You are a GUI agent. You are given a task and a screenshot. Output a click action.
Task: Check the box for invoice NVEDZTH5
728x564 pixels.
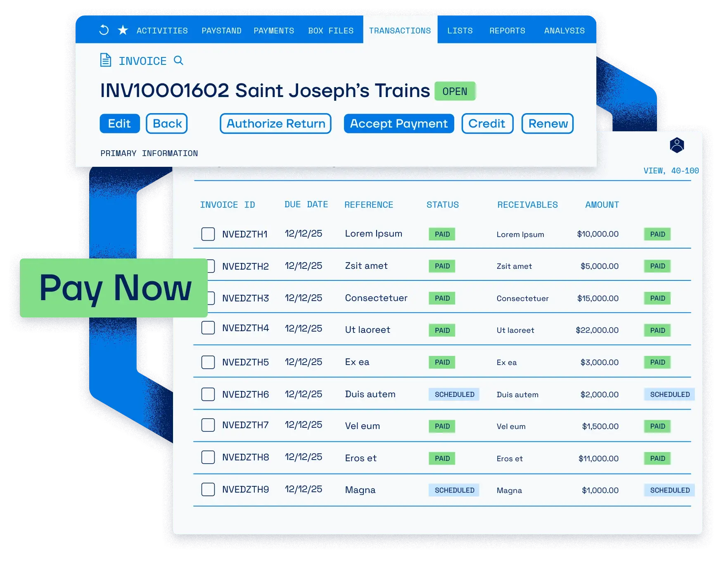click(x=208, y=362)
